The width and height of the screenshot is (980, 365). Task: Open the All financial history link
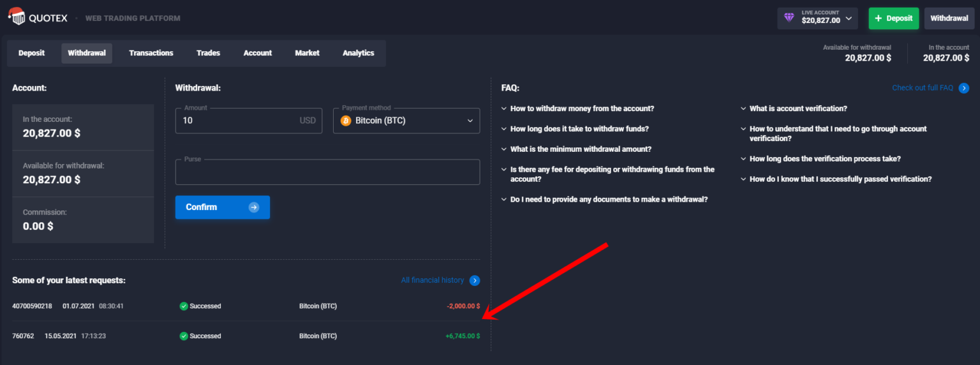click(432, 281)
